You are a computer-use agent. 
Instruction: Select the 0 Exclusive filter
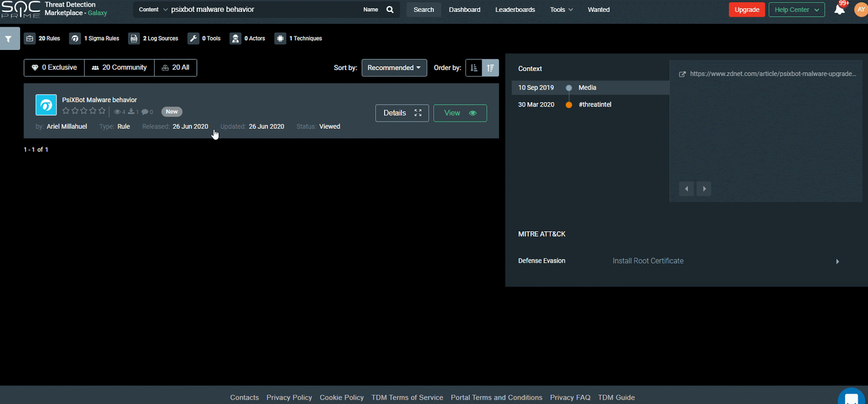[54, 68]
